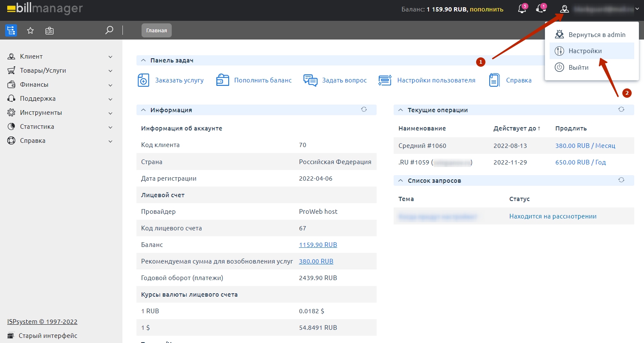Click 'Средний #1060' service name
Screen dimensions: 644x343
click(422, 146)
